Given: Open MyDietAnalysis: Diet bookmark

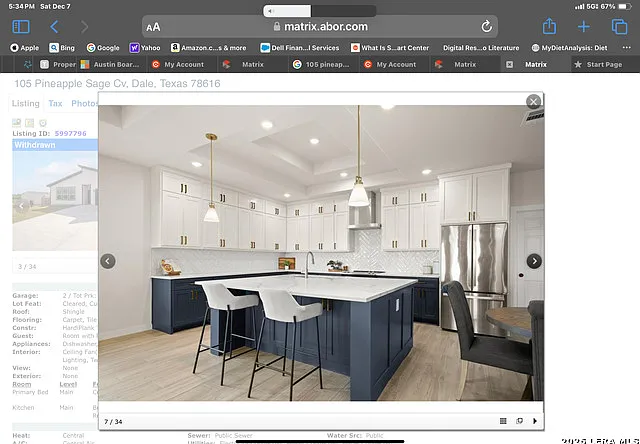Looking at the screenshot, I should 569,48.
